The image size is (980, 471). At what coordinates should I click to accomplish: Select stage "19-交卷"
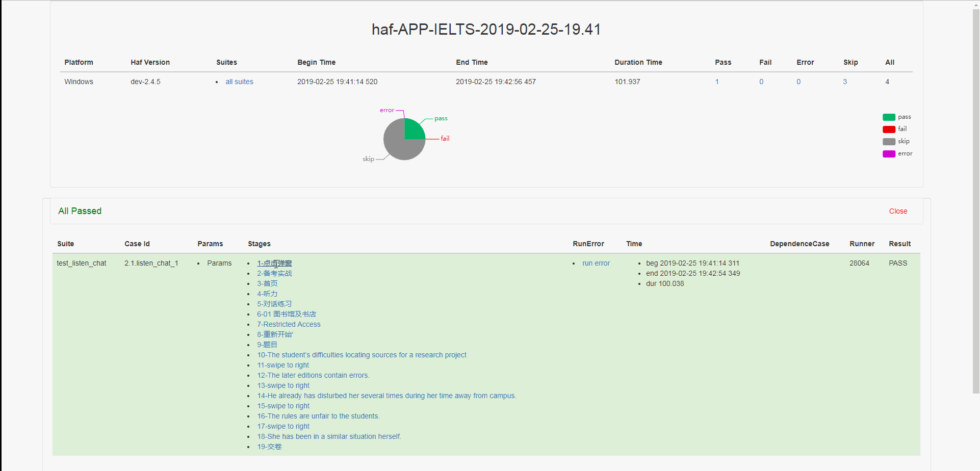269,447
